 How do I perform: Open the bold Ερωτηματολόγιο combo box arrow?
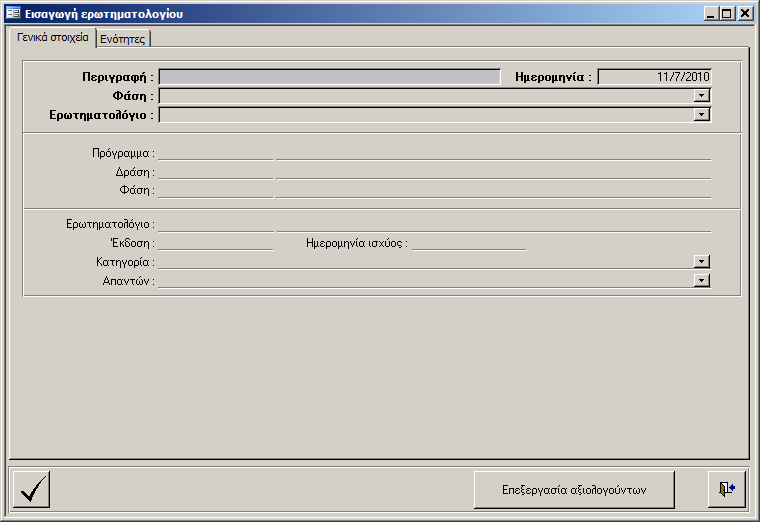click(702, 115)
